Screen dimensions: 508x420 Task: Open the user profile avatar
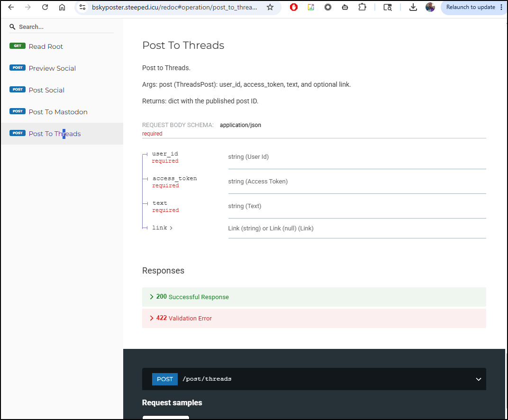(x=430, y=7)
